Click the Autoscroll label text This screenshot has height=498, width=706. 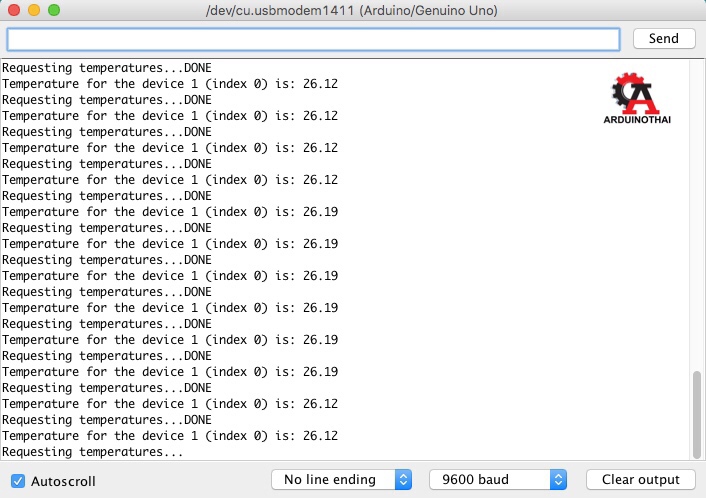(63, 481)
